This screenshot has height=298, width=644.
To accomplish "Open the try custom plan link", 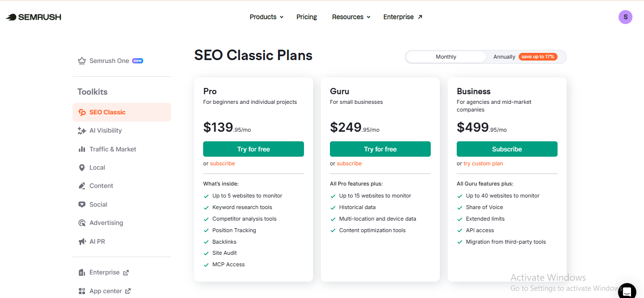I will [483, 163].
